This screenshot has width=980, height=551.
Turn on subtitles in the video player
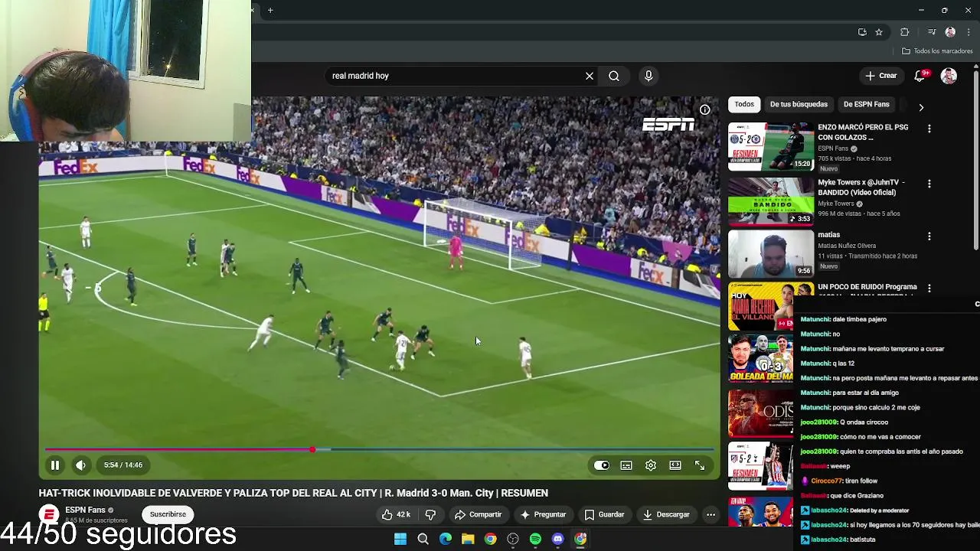coord(626,465)
